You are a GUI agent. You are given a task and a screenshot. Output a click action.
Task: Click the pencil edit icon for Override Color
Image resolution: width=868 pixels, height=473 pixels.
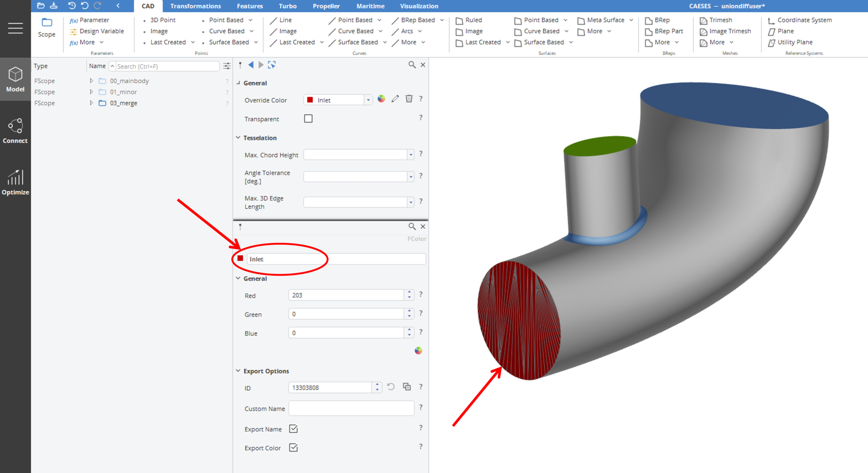click(395, 99)
